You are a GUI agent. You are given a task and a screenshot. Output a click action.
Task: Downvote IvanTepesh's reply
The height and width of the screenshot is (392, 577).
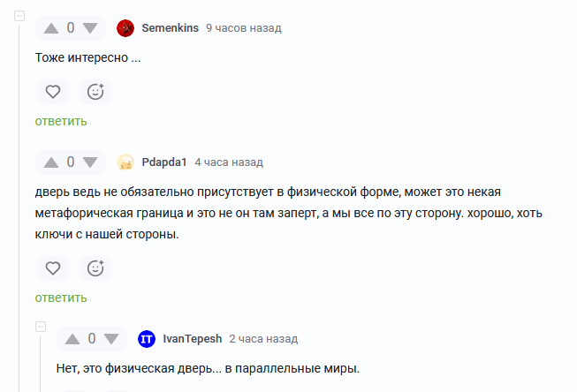110,339
